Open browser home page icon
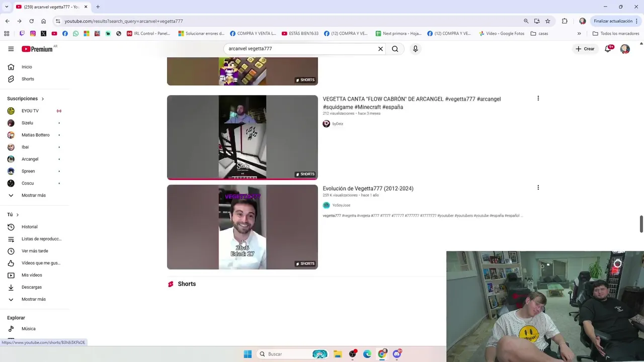 [x=43, y=21]
